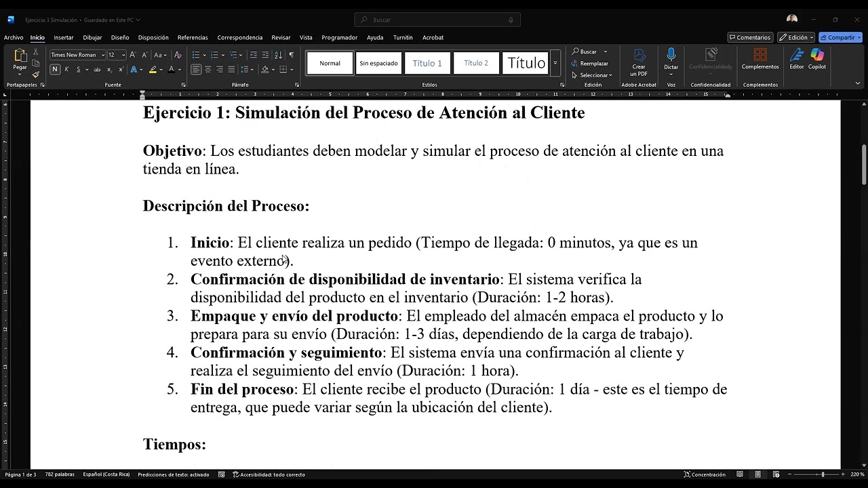
Task: Click the vertical document scrollbar thumb
Action: 863,165
